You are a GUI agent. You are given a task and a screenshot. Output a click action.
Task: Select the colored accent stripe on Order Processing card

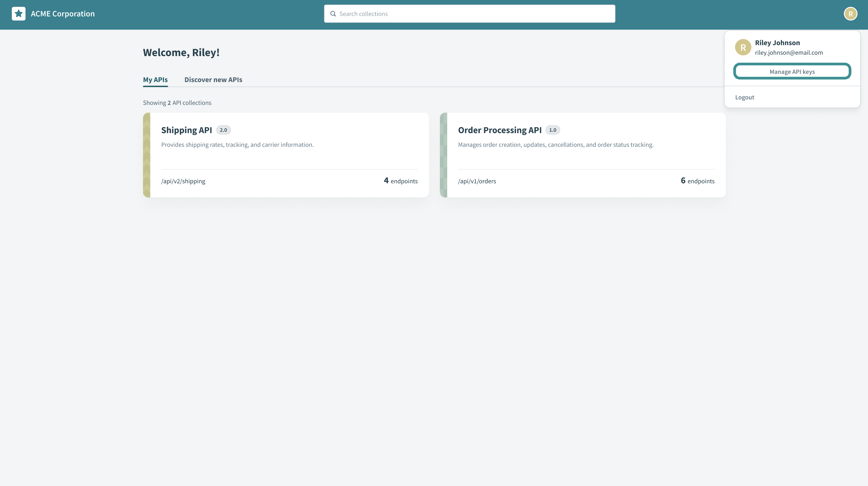point(443,155)
